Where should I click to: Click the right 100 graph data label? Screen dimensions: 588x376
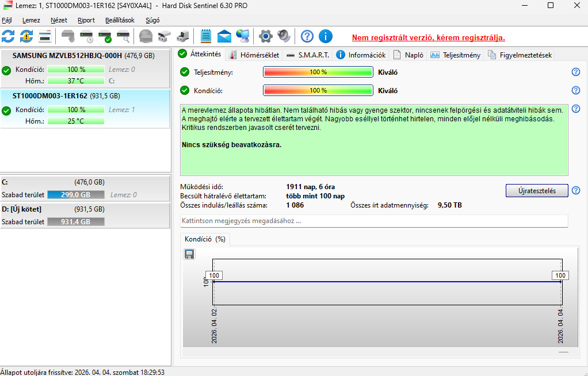(x=560, y=275)
